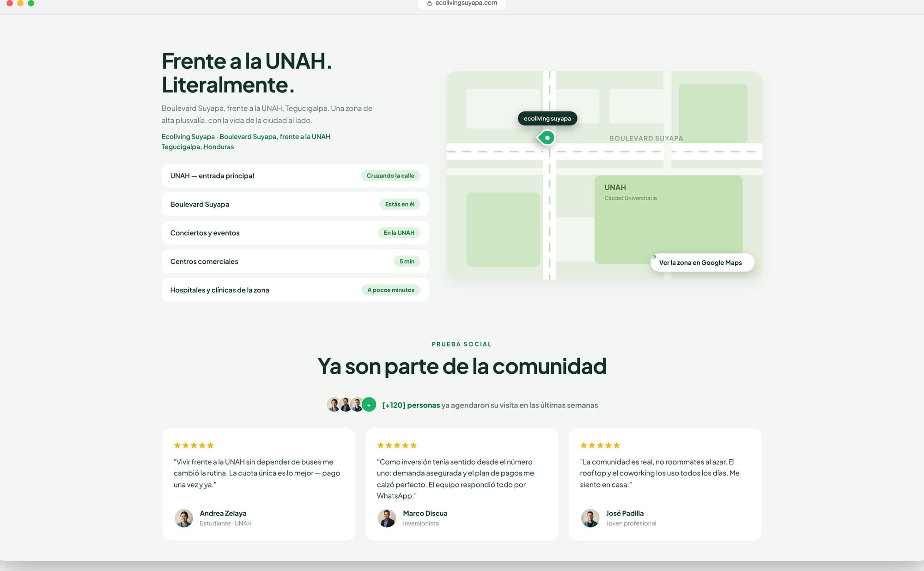Image resolution: width=924 pixels, height=571 pixels.
Task: Click the 'Frente a la UNAH. Literalmente.' heading
Action: (x=247, y=73)
